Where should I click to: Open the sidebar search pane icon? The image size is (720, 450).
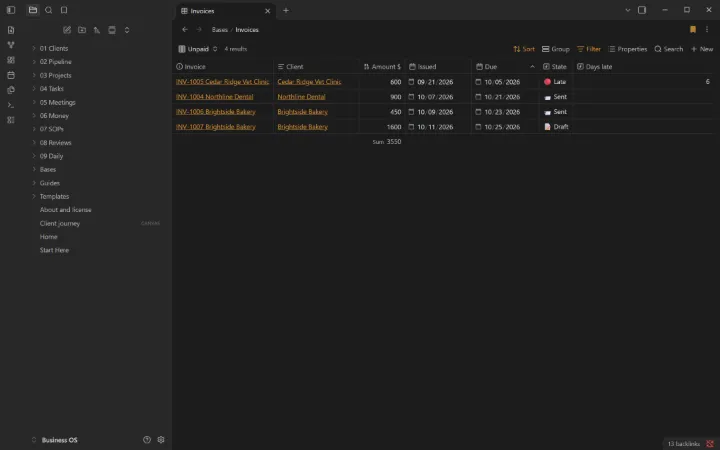49,10
